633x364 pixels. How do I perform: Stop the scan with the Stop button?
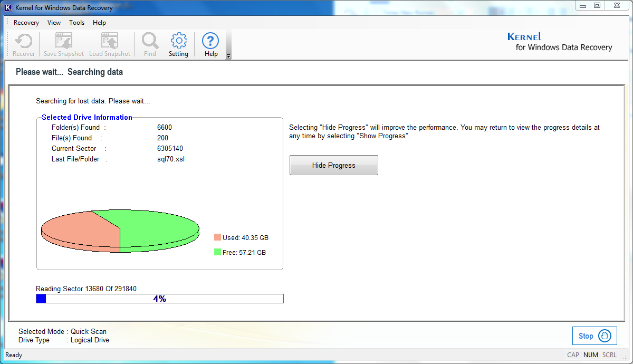tap(594, 336)
